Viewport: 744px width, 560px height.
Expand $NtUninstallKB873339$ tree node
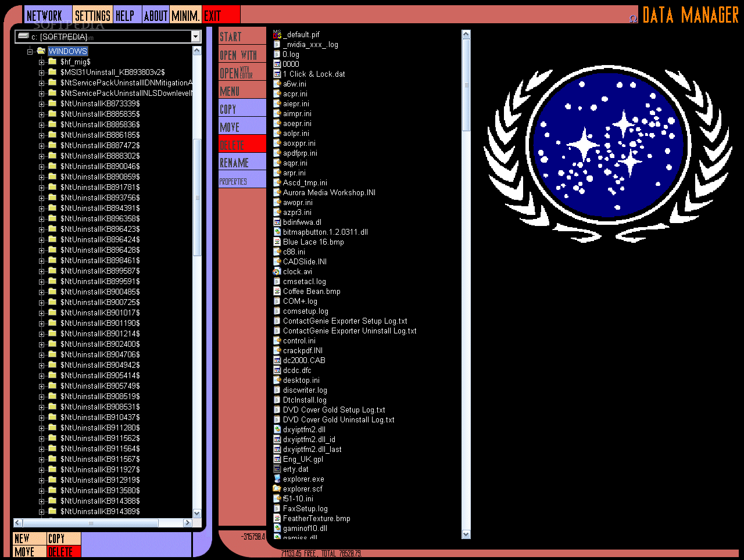(41, 103)
